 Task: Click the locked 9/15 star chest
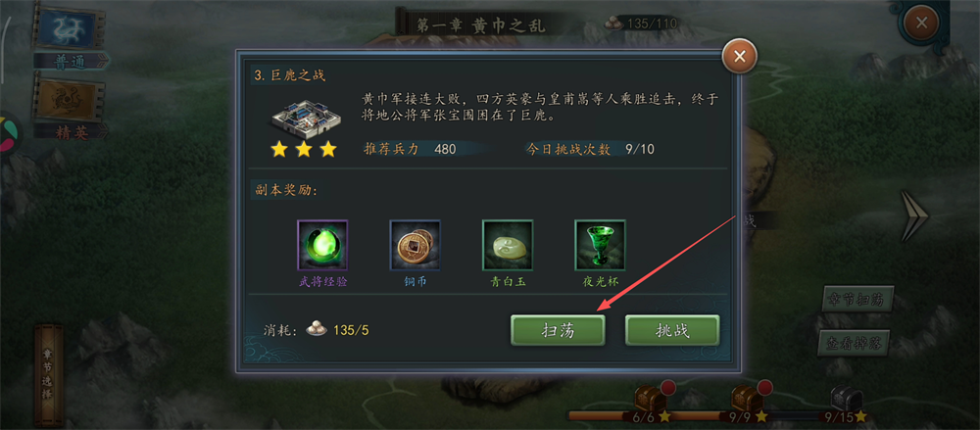point(847,398)
